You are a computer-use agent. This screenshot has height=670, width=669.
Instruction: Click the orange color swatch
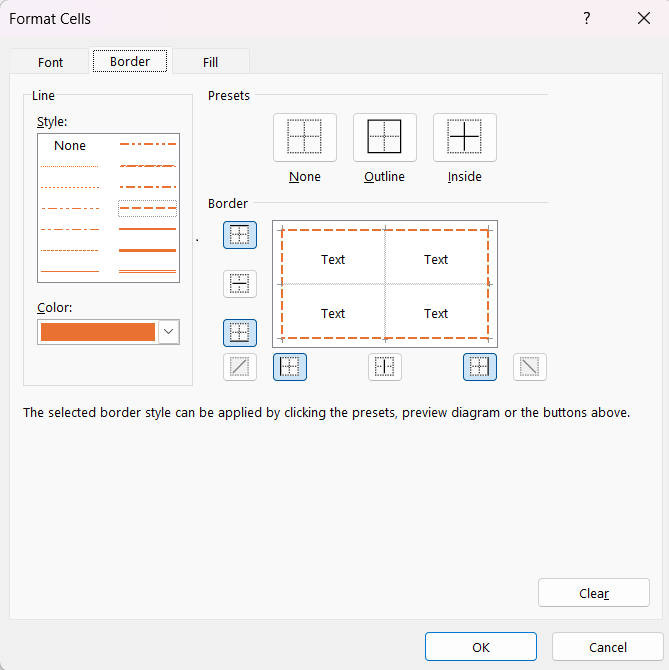98,332
